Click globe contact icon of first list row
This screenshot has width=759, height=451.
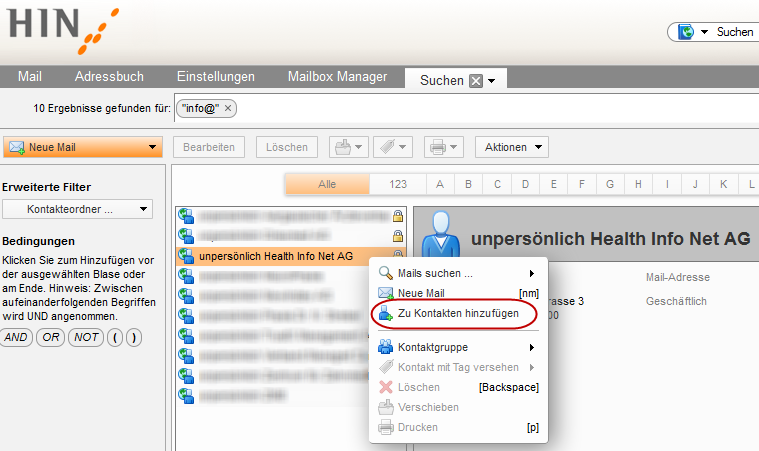pos(186,216)
